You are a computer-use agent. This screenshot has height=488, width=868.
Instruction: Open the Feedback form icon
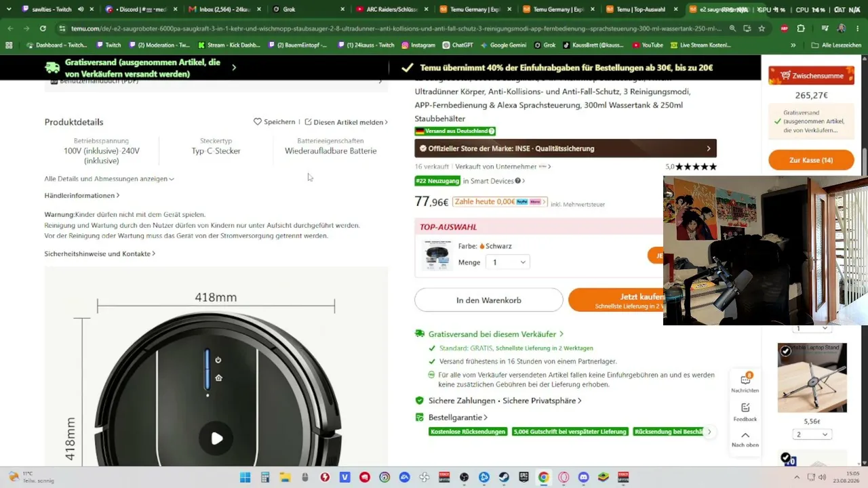(x=745, y=407)
